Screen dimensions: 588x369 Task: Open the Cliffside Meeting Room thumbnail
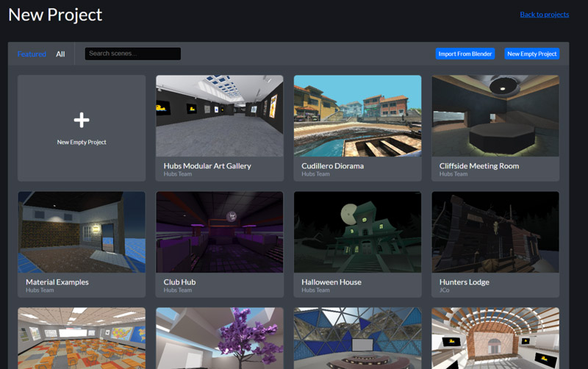(495, 116)
